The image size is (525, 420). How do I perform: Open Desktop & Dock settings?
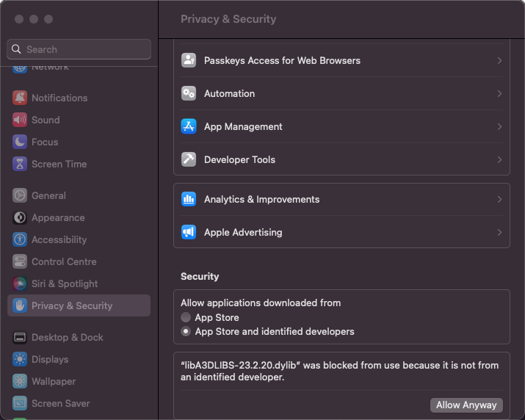point(67,337)
